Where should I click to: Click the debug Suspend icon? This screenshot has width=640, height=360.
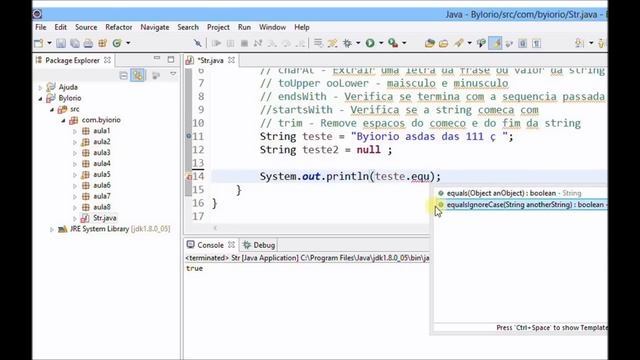pyautogui.click(x=231, y=43)
